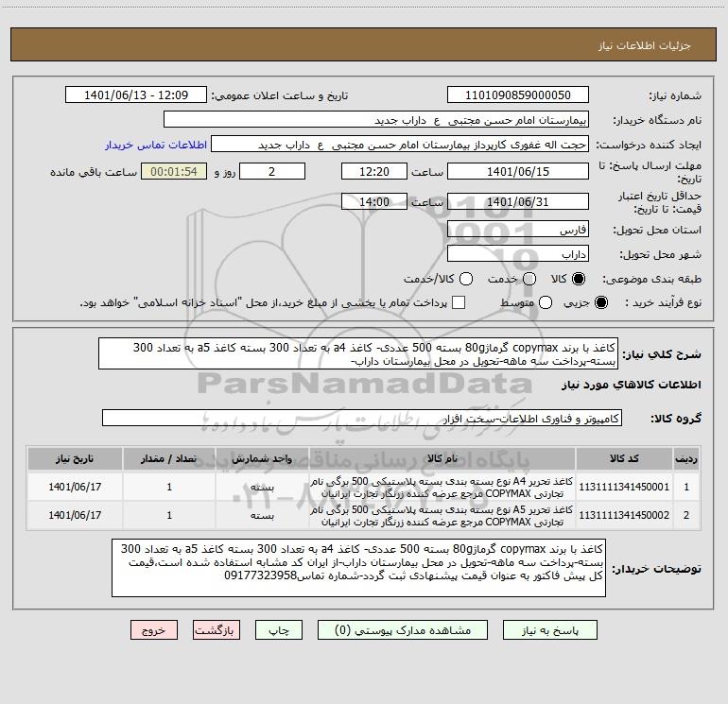Viewport: 728px width, 704px height.
Task: Open اطلاعات تماس خریدار link
Action: (156, 145)
